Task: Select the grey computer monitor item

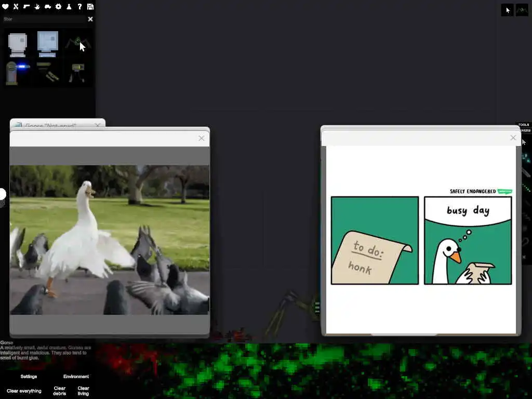Action: pyautogui.click(x=17, y=45)
